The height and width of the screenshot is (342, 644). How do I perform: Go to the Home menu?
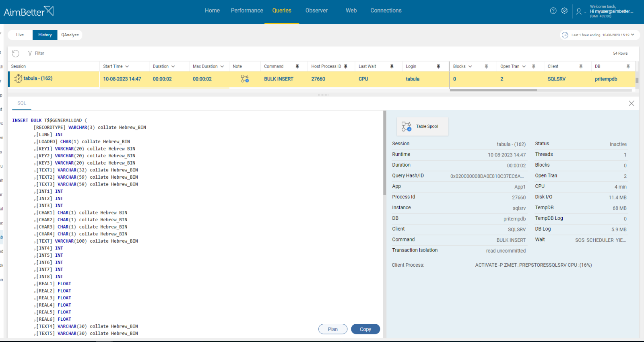[x=212, y=10]
